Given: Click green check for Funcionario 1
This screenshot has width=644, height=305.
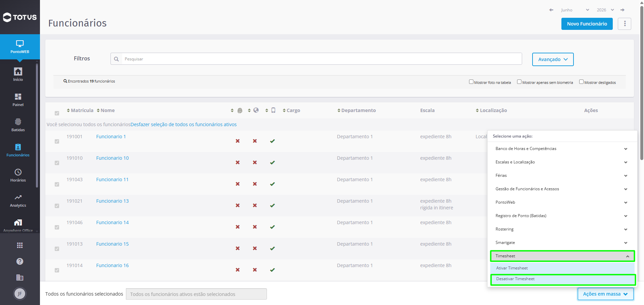Looking at the screenshot, I should pos(272,141).
